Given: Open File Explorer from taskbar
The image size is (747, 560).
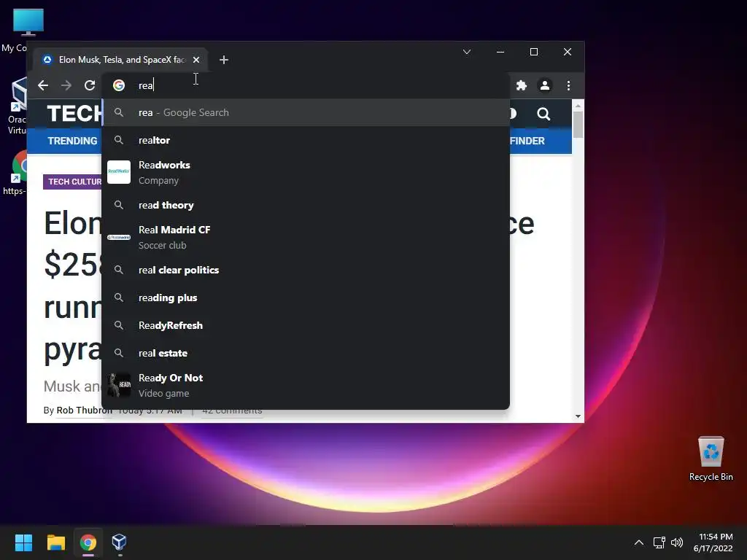Looking at the screenshot, I should 55,542.
